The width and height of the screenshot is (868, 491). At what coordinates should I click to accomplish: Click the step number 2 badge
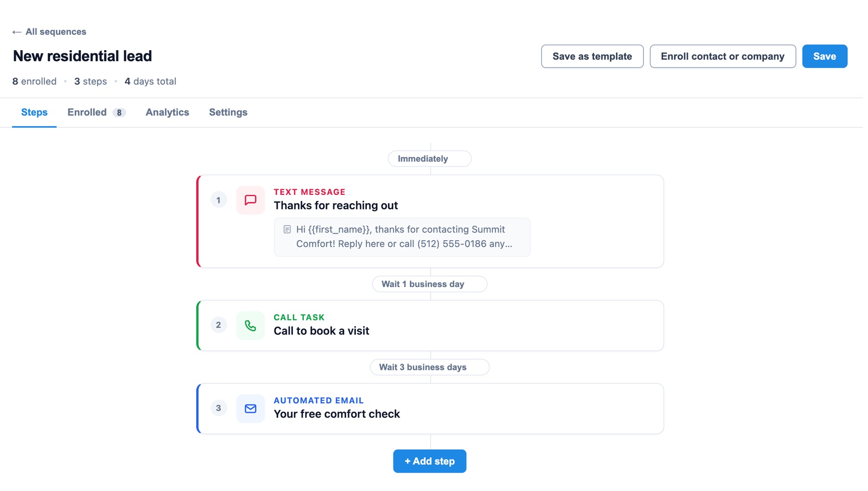218,325
